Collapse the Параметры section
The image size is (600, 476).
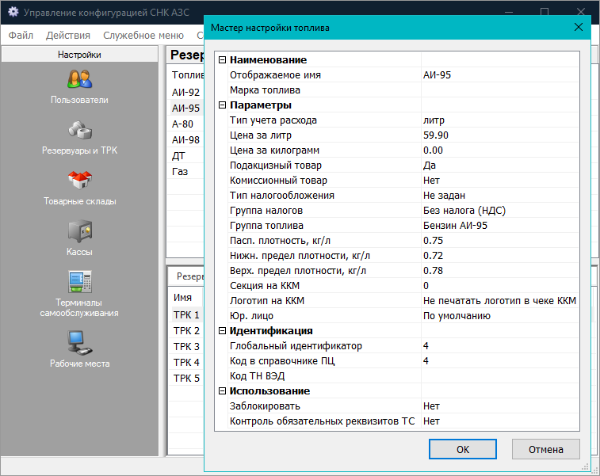pyautogui.click(x=222, y=105)
